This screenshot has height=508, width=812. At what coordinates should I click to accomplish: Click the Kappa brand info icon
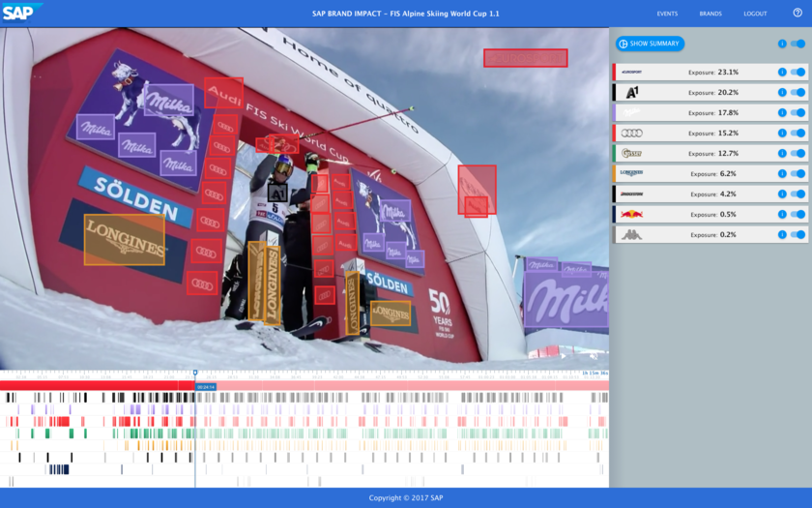pos(782,234)
